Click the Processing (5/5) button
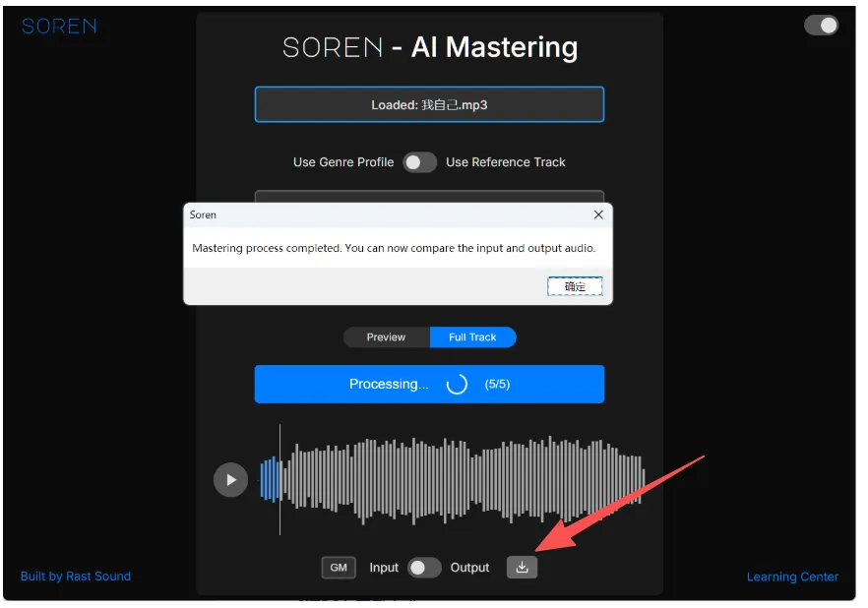868x608 pixels. [429, 384]
